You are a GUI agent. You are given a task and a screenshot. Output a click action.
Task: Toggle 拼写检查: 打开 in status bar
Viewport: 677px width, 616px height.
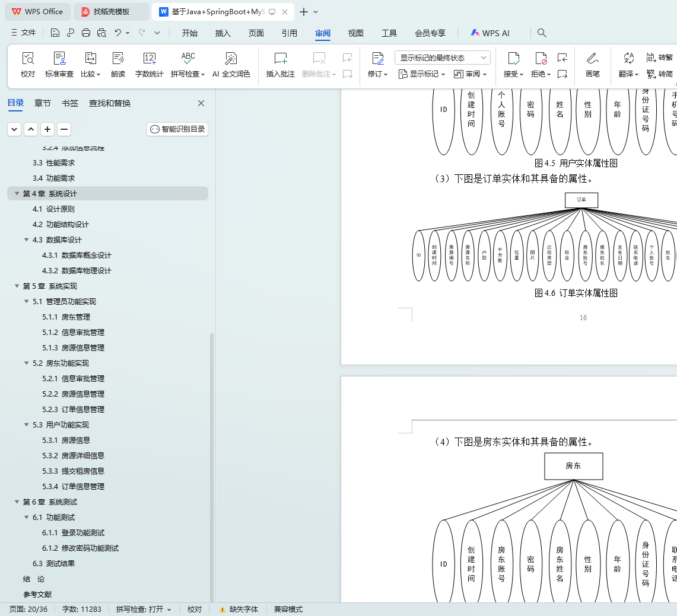click(144, 609)
